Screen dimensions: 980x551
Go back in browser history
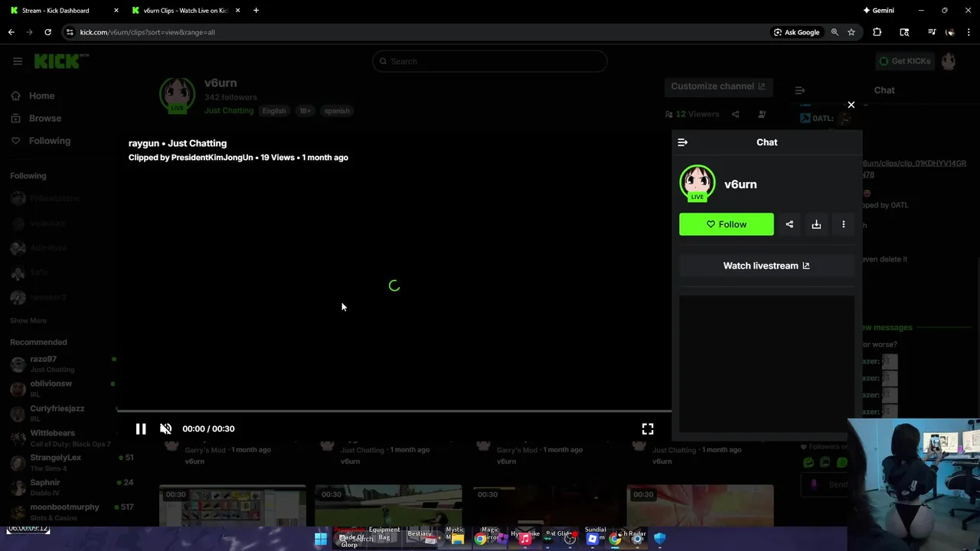point(11,32)
